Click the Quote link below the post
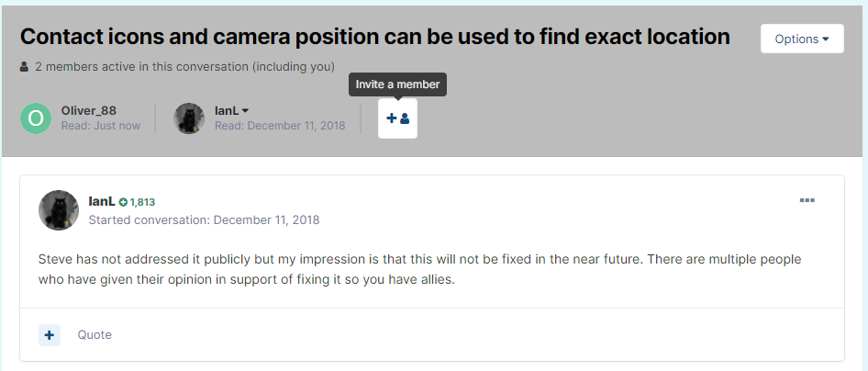868x371 pixels. click(95, 335)
